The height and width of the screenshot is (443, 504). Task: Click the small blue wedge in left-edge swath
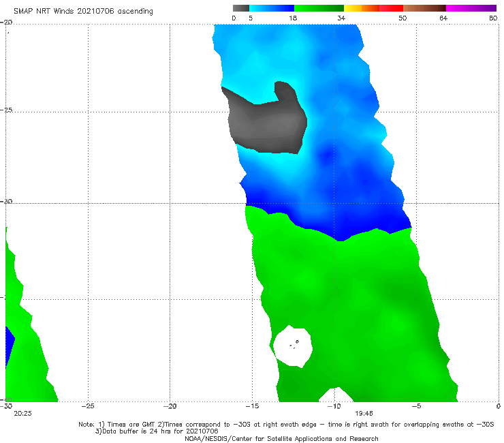10,346
